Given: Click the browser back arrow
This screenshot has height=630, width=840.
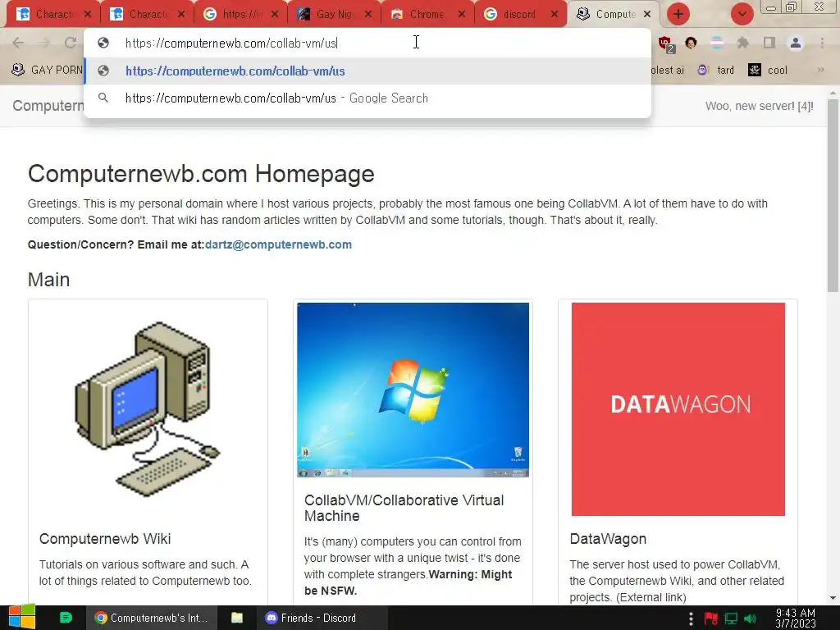Looking at the screenshot, I should (18, 43).
